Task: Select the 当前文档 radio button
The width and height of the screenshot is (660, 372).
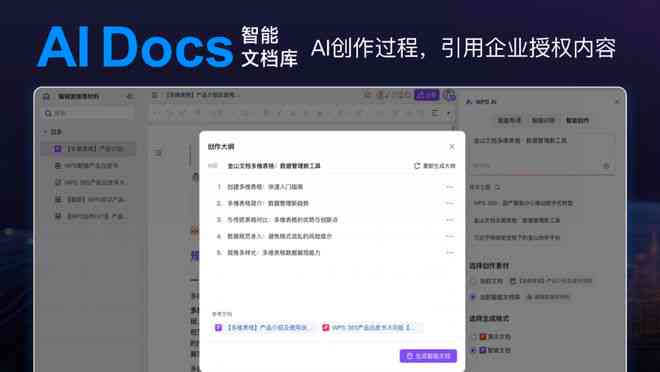Action: 474,281
